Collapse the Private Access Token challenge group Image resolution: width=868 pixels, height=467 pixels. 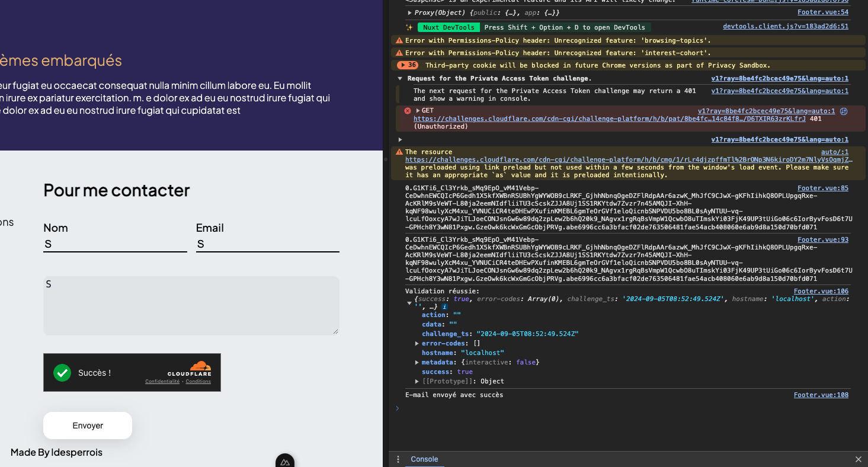pos(400,78)
